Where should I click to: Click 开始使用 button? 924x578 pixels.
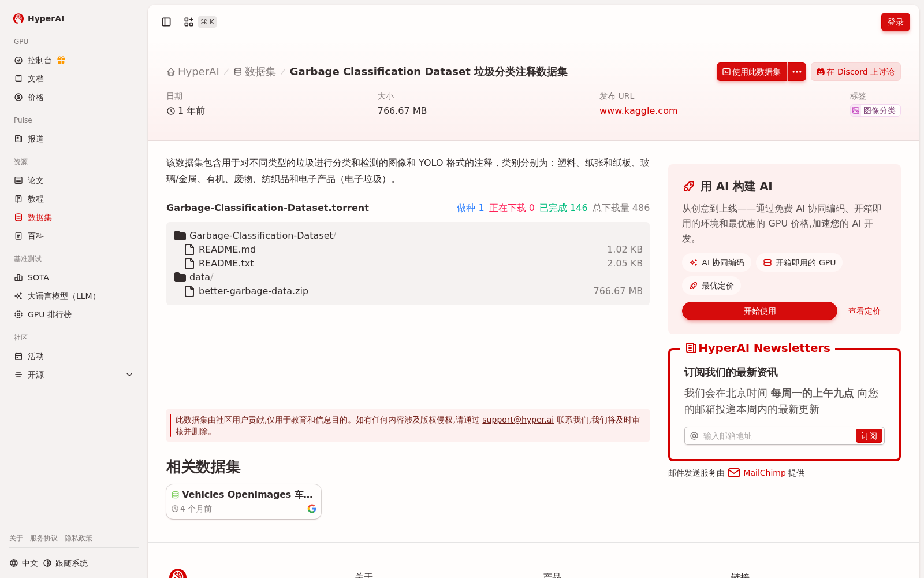[759, 311]
